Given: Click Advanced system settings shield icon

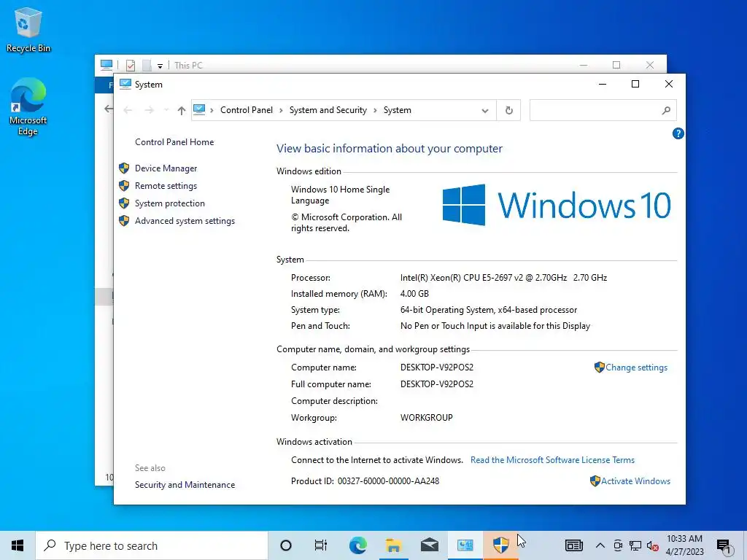Looking at the screenshot, I should [124, 221].
